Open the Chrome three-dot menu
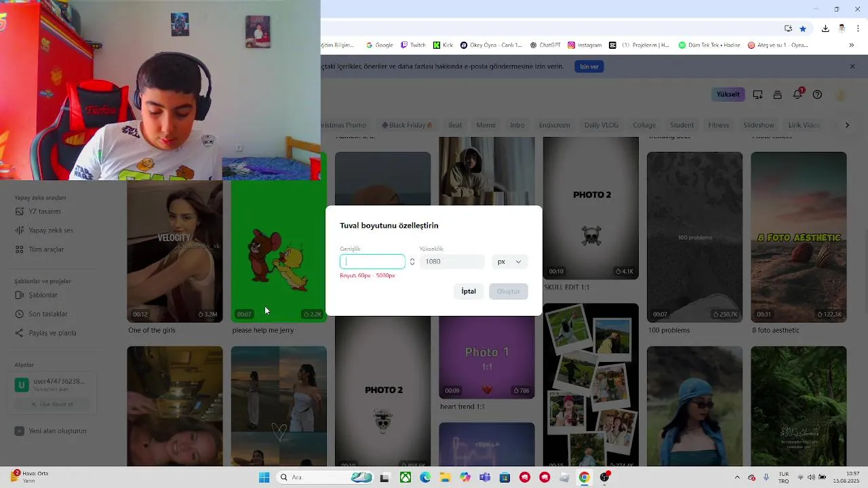Screen dimensions: 868x488 point(859,28)
